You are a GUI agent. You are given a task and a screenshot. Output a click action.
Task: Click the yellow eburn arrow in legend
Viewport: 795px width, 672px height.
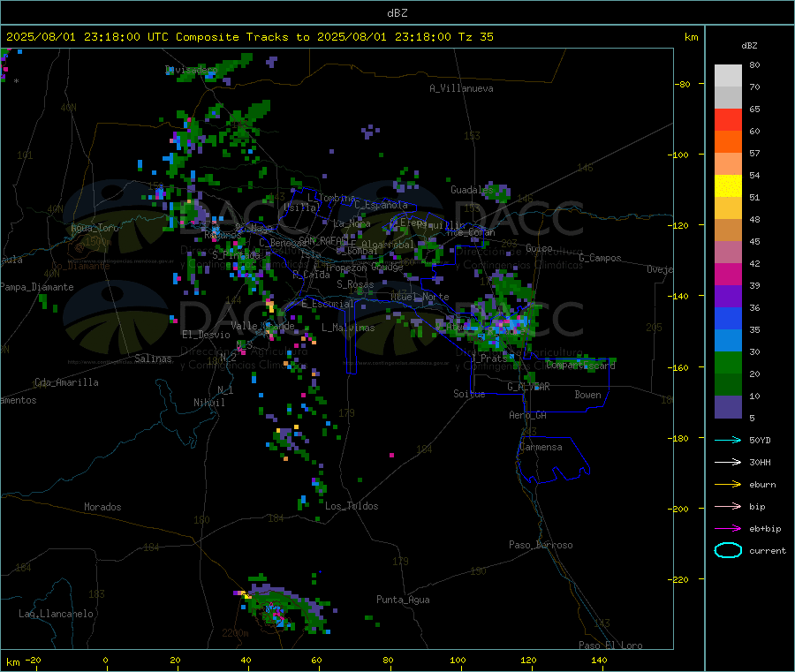728,485
